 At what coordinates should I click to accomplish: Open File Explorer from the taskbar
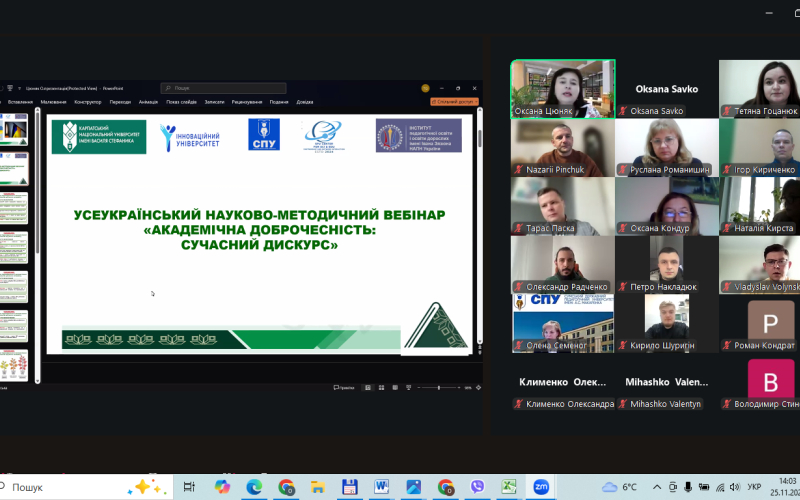click(x=318, y=487)
